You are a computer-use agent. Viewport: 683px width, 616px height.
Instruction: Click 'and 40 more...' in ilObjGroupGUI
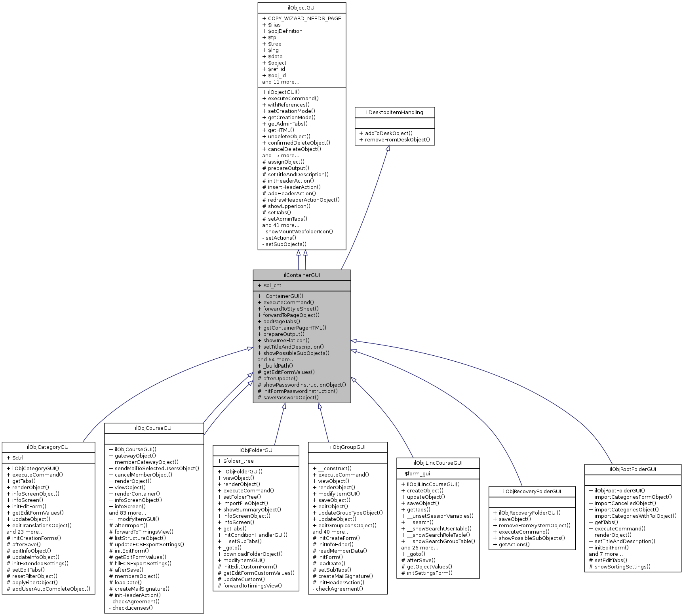coord(331,532)
